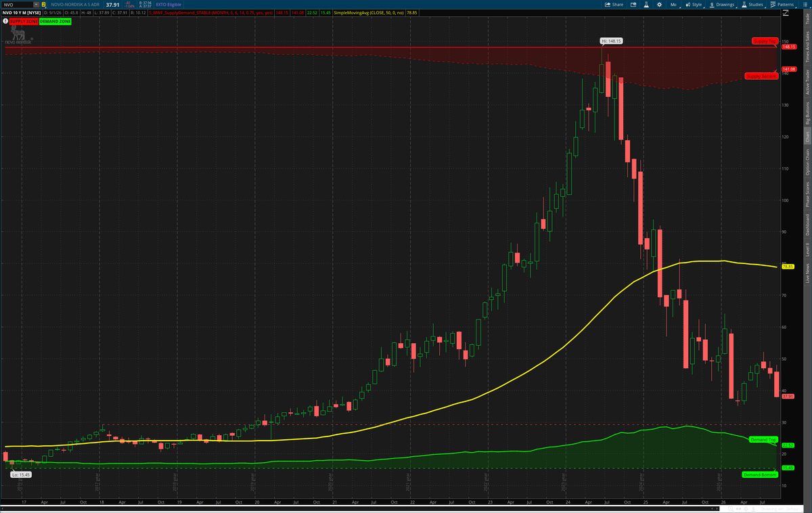Click the Demand Bottom chart bubble
812x513 pixels.
[759, 474]
